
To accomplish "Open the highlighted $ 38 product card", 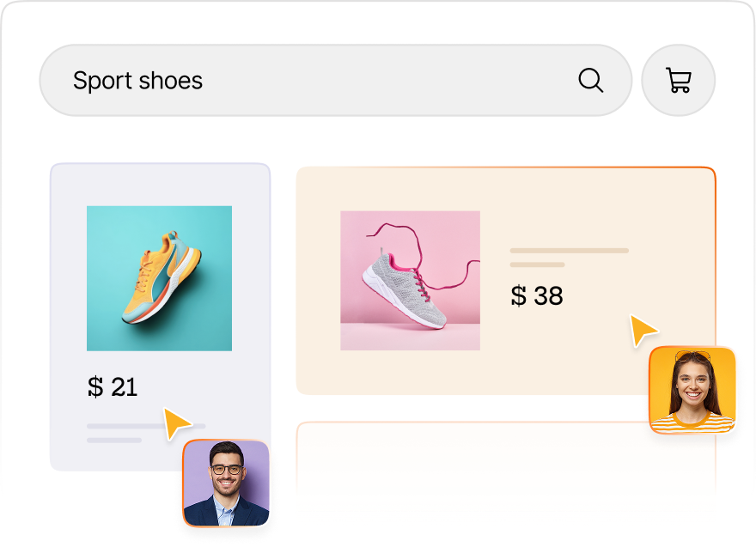I will [x=506, y=281].
